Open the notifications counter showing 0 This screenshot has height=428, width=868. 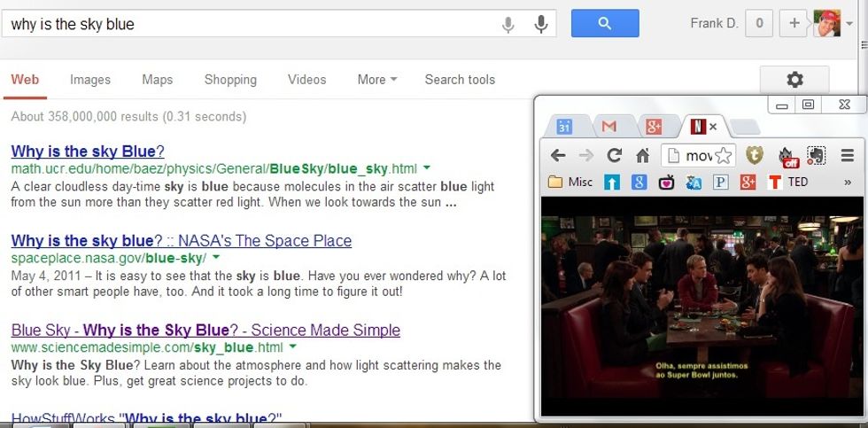pos(759,23)
